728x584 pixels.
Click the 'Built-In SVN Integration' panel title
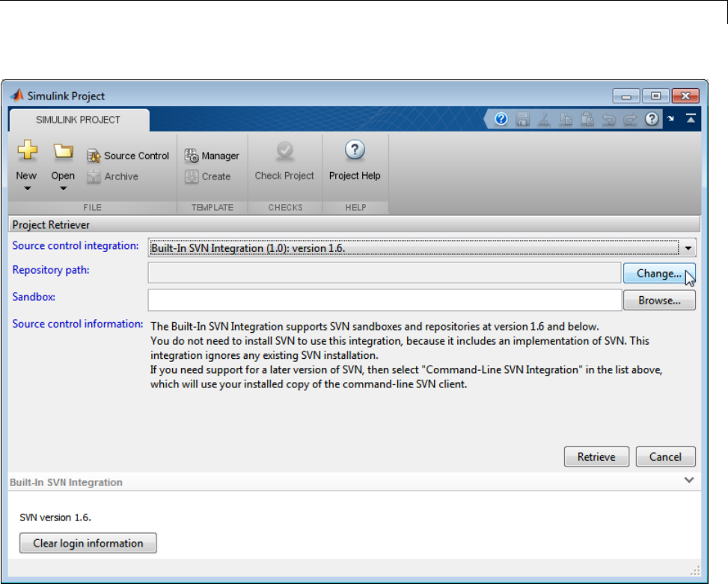[x=66, y=482]
